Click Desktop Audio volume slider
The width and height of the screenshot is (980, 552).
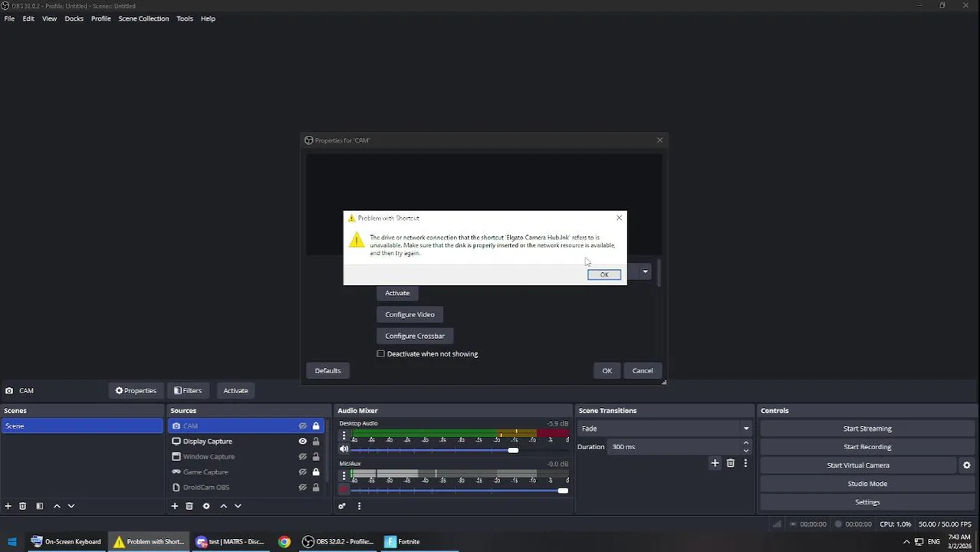pos(459,450)
